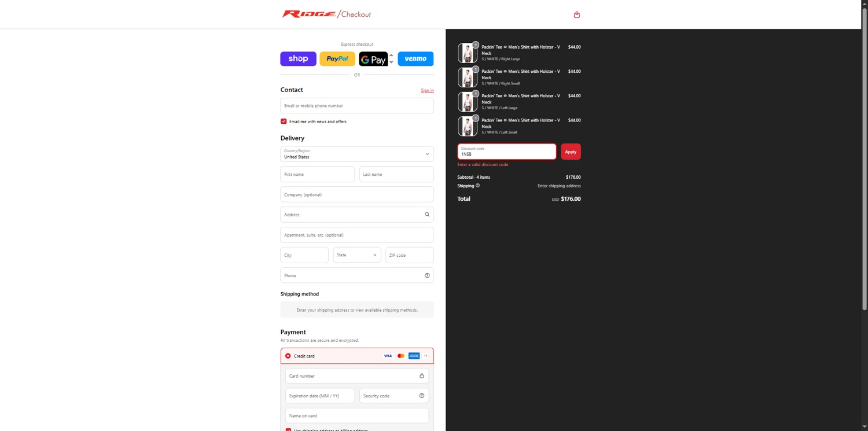
Task: Toggle use shipping address as billing checkbox
Action: point(288,430)
